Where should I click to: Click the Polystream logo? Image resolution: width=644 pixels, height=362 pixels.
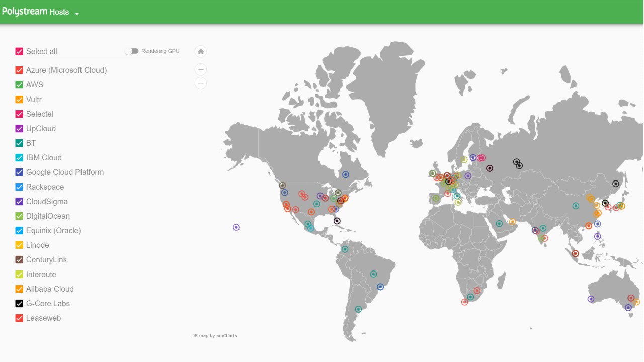coord(25,12)
